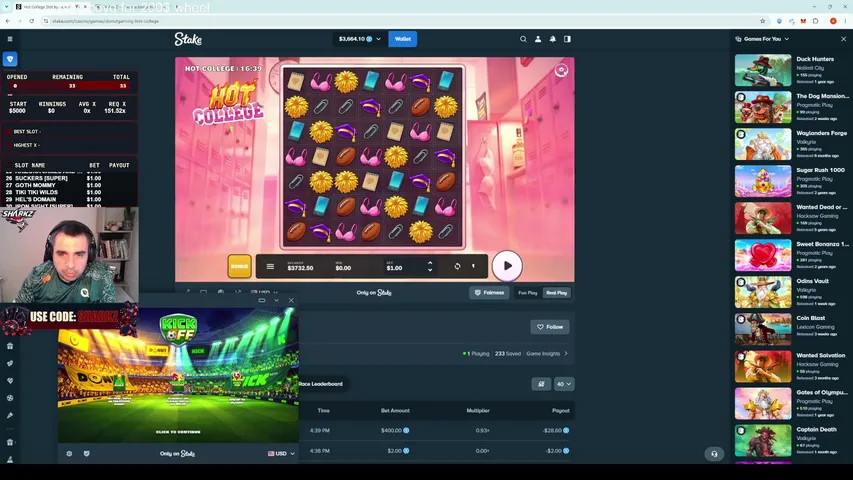This screenshot has height=480, width=853.
Task: Collapse the Kick Off popup with chevron
Action: 276,300
